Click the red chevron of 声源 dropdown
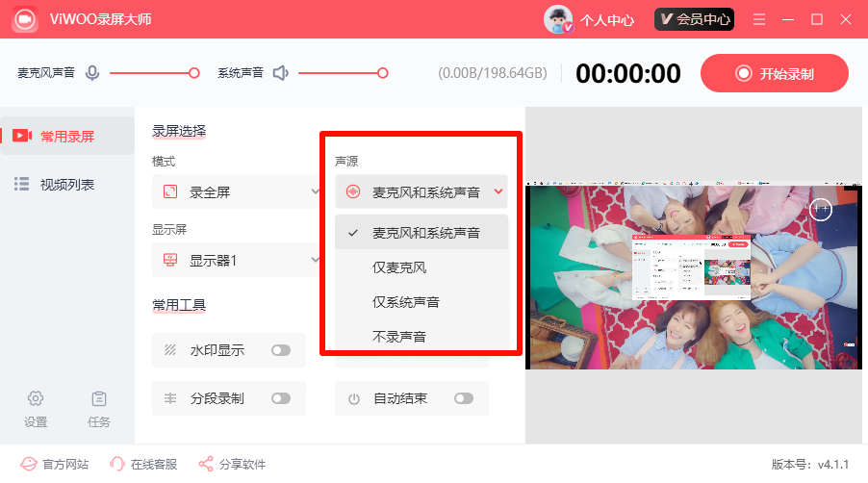 [x=498, y=191]
